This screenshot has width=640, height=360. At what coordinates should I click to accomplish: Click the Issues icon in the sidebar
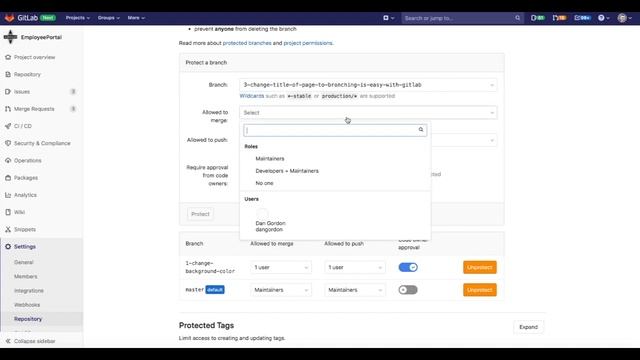coord(8,91)
